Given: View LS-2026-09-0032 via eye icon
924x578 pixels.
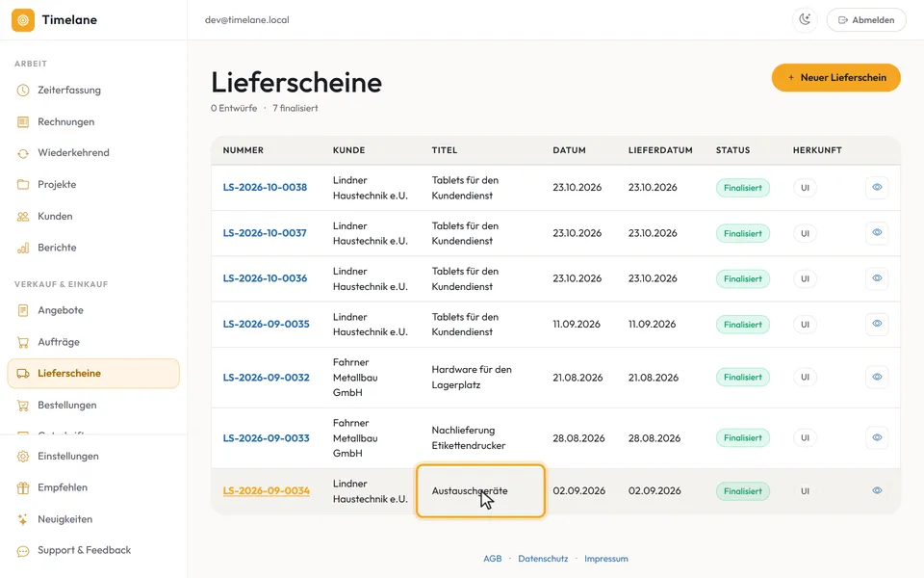Looking at the screenshot, I should point(877,377).
